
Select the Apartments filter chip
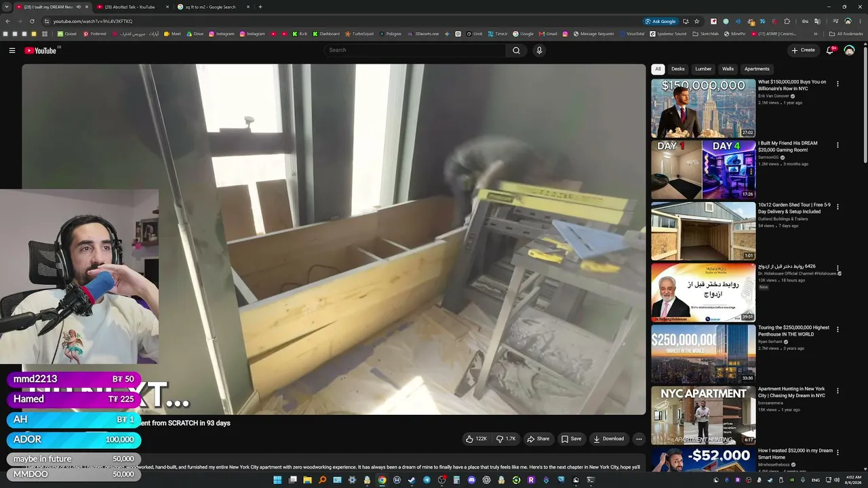757,69
